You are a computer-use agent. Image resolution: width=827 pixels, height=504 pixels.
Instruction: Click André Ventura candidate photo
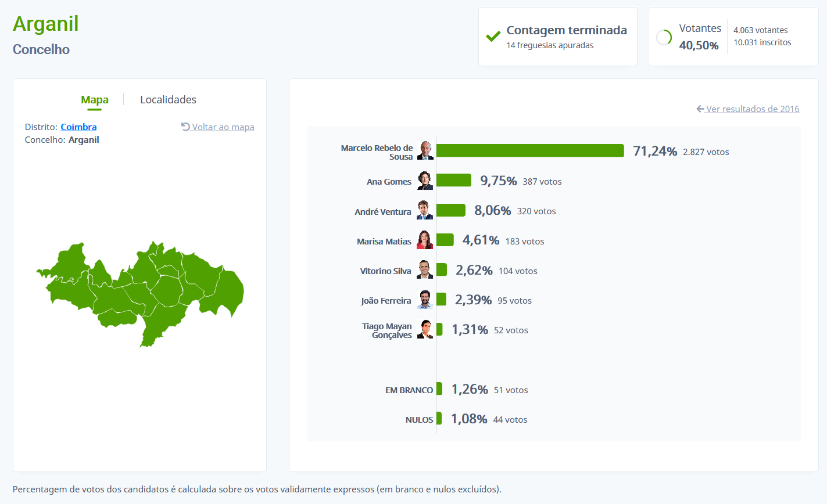point(425,210)
